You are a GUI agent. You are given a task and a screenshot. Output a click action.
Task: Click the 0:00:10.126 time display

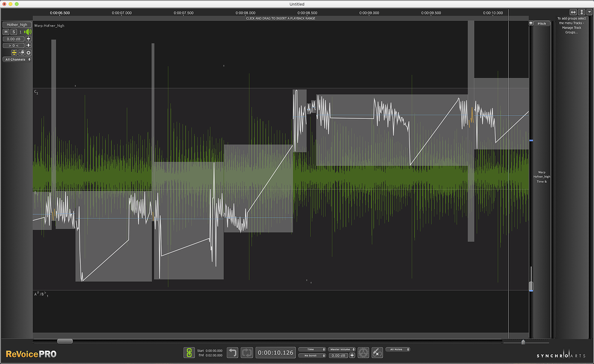tap(275, 353)
